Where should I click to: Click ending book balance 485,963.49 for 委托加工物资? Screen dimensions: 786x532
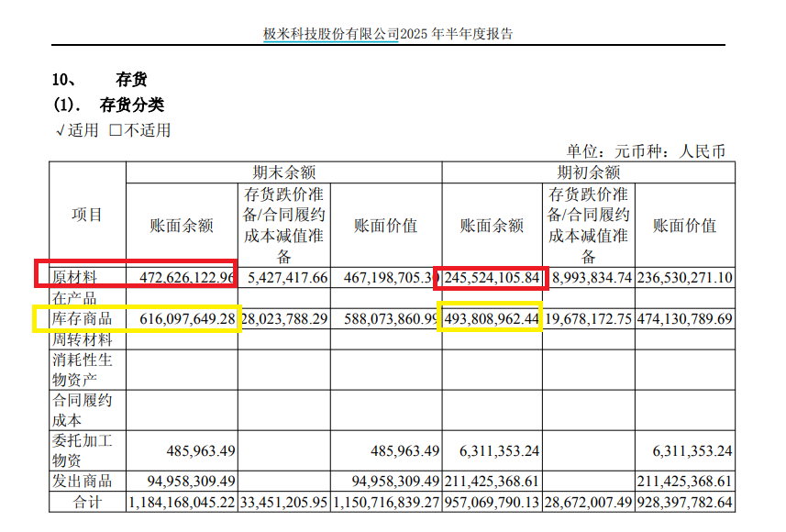click(x=201, y=450)
